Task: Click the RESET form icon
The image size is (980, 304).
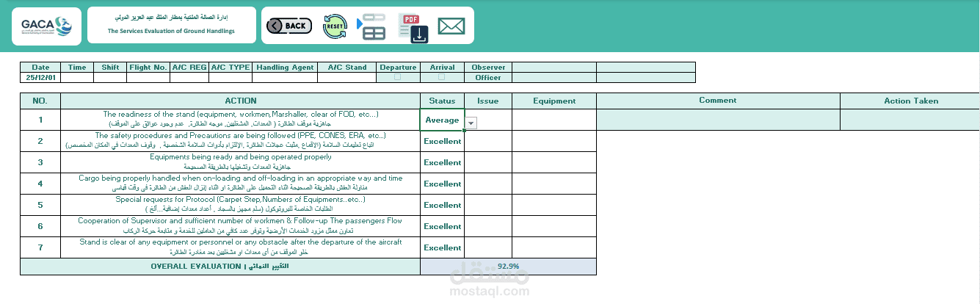Action: pyautogui.click(x=335, y=26)
